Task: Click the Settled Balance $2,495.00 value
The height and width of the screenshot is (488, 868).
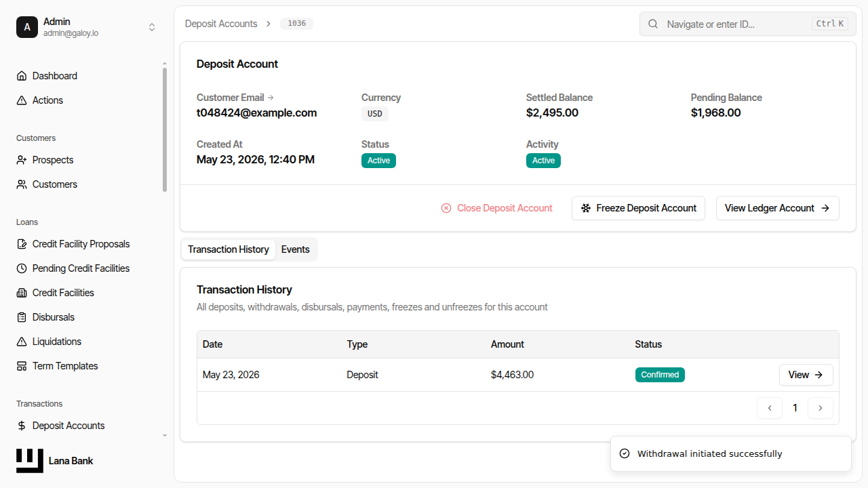Action: click(552, 113)
